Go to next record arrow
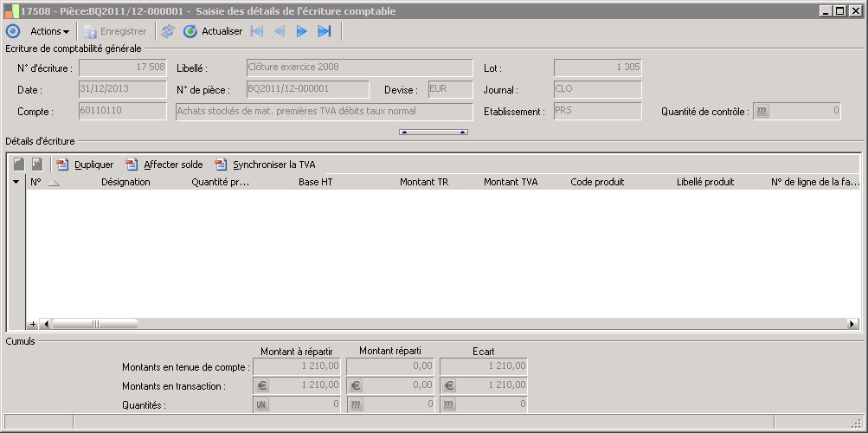Viewport: 868px width, 433px height. click(x=302, y=31)
